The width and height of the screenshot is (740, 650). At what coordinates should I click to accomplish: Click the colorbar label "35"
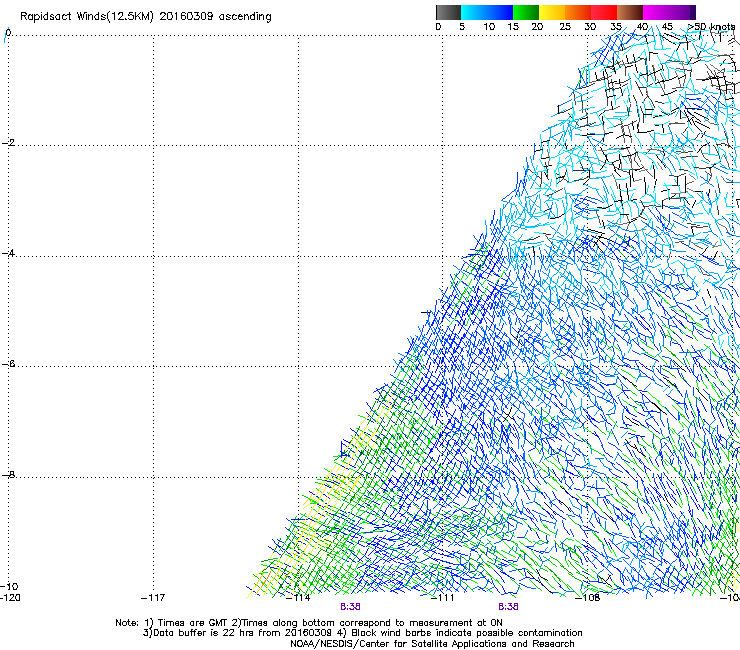coord(616,26)
